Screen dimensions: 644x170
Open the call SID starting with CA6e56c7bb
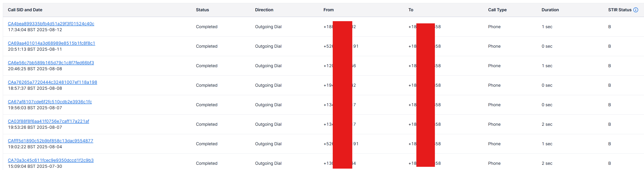click(51, 63)
